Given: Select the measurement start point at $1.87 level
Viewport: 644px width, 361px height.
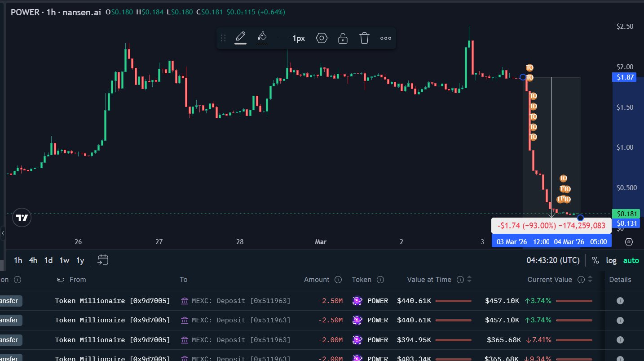Looking at the screenshot, I should click(x=523, y=77).
